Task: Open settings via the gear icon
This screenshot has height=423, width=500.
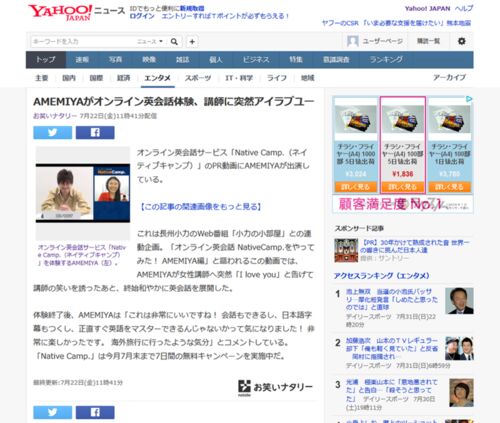Action: (462, 41)
